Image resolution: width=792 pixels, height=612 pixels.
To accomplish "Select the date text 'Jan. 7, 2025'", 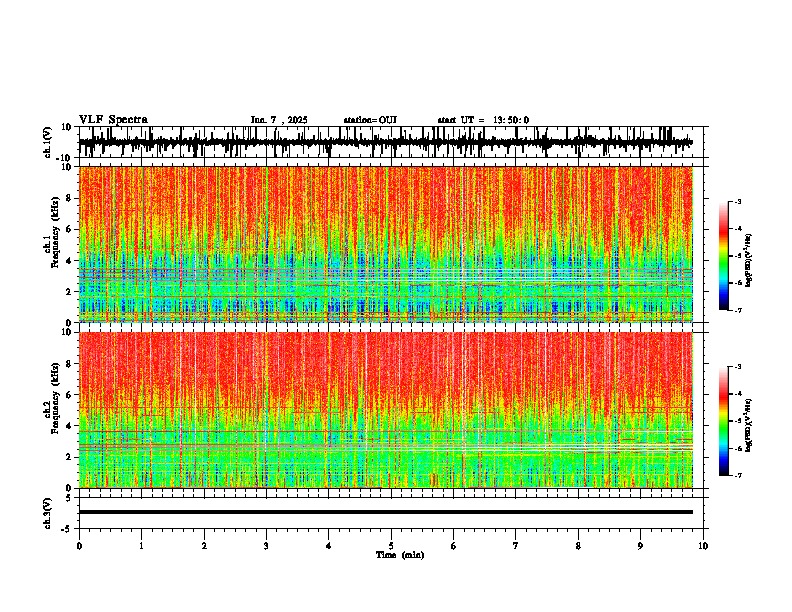I will (279, 120).
